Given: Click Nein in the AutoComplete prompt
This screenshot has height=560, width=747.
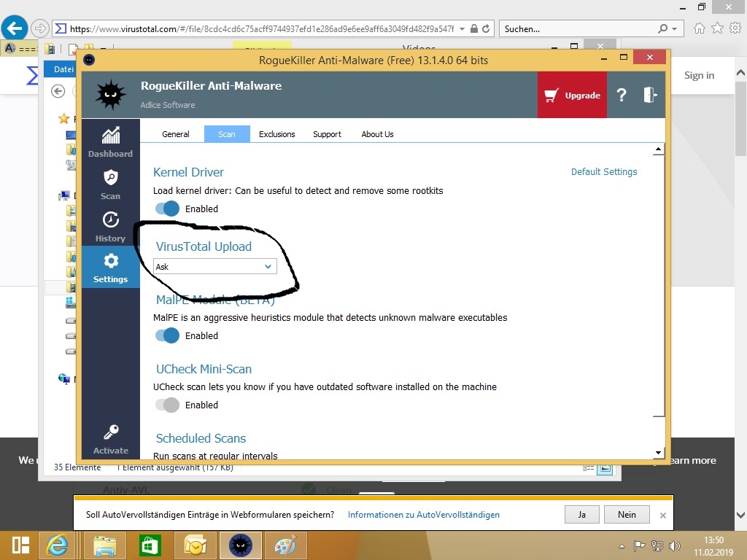Looking at the screenshot, I should point(627,514).
